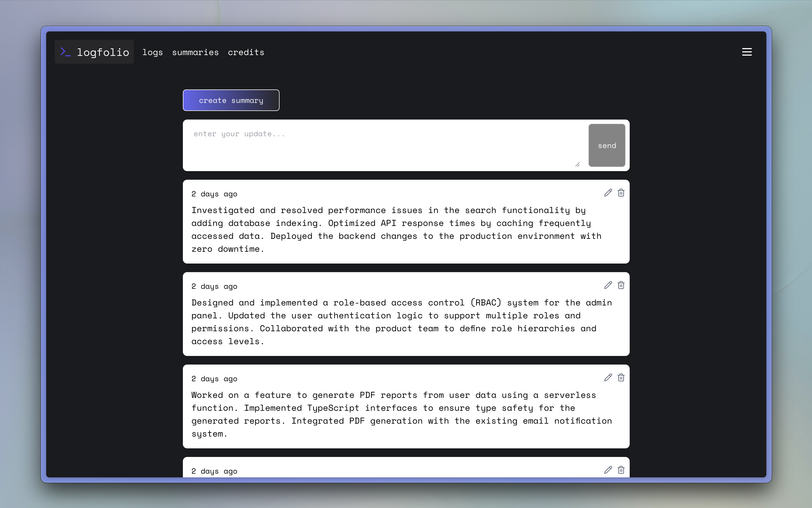The width and height of the screenshot is (812, 508).
Task: Click the textarea resize handle
Action: click(577, 165)
